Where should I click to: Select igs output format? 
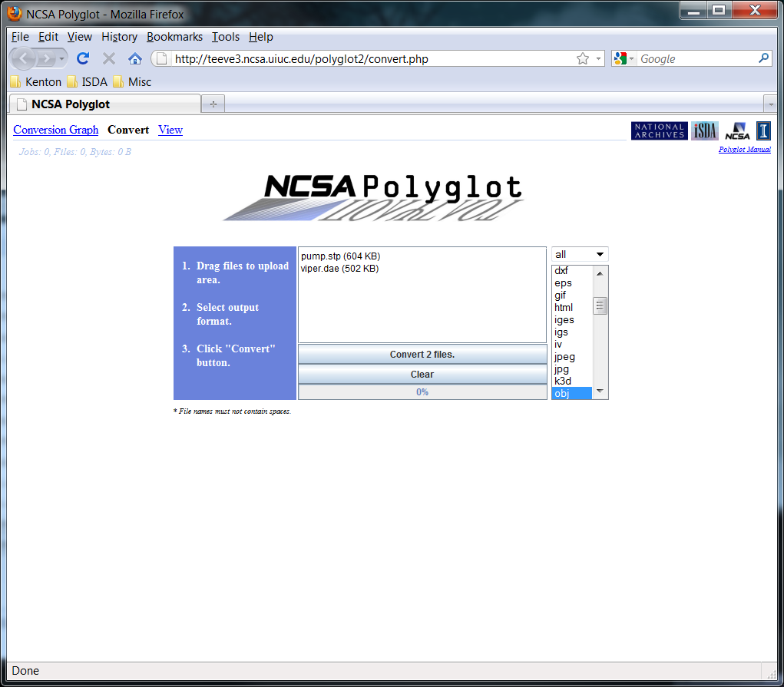pyautogui.click(x=572, y=332)
